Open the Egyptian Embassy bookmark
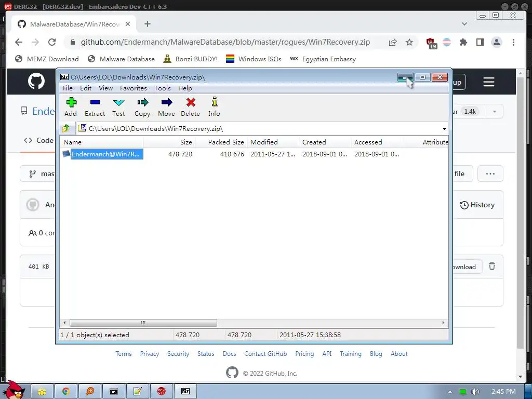This screenshot has height=399, width=532. click(323, 59)
